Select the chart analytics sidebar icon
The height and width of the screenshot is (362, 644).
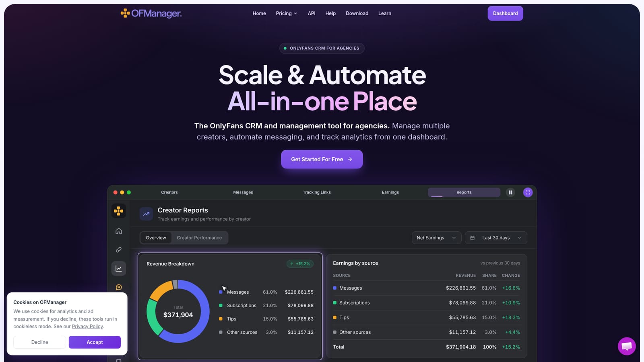[x=119, y=268]
